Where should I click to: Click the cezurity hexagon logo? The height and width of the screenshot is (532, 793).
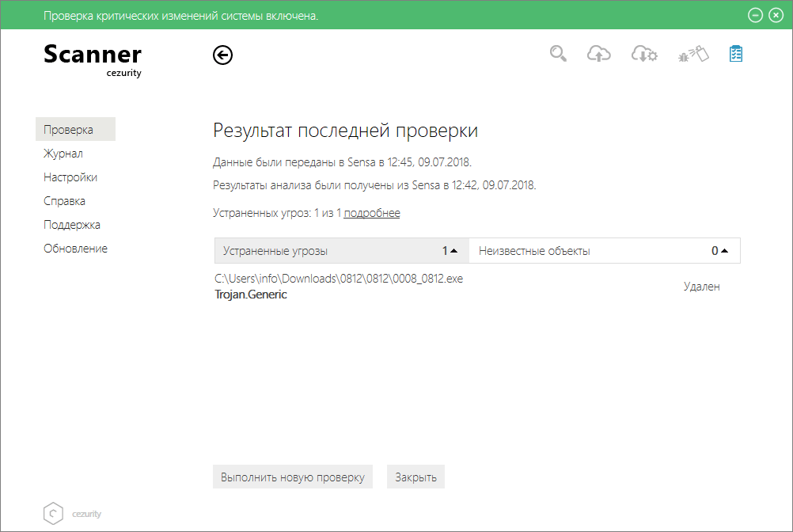53,513
